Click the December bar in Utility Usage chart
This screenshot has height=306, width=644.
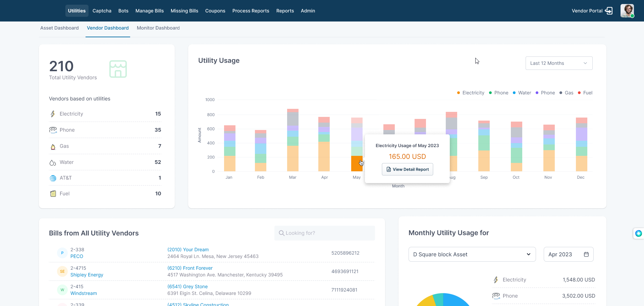[x=582, y=144]
